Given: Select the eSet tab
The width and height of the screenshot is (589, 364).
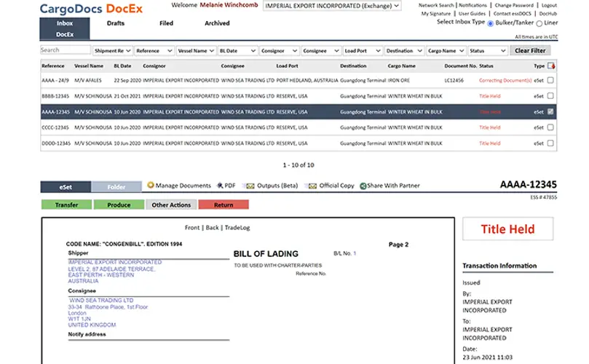Looking at the screenshot, I should [x=66, y=186].
